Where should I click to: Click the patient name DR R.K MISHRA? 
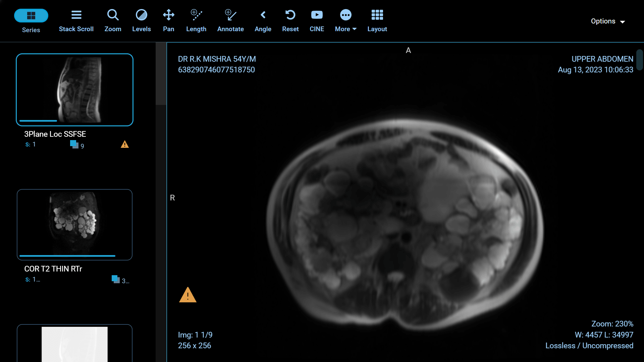[x=217, y=59]
